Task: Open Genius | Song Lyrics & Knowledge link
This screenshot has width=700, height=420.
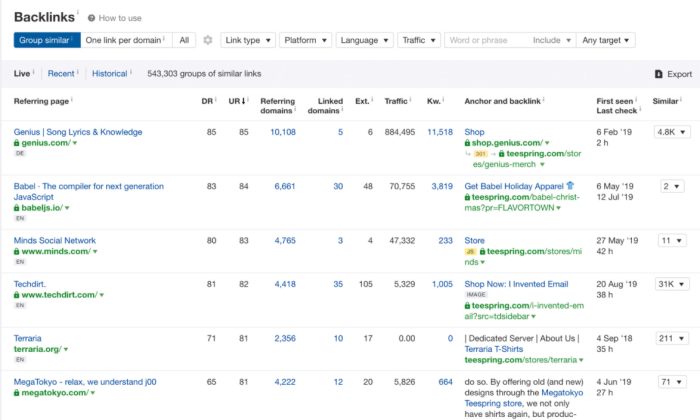Action: tap(78, 132)
